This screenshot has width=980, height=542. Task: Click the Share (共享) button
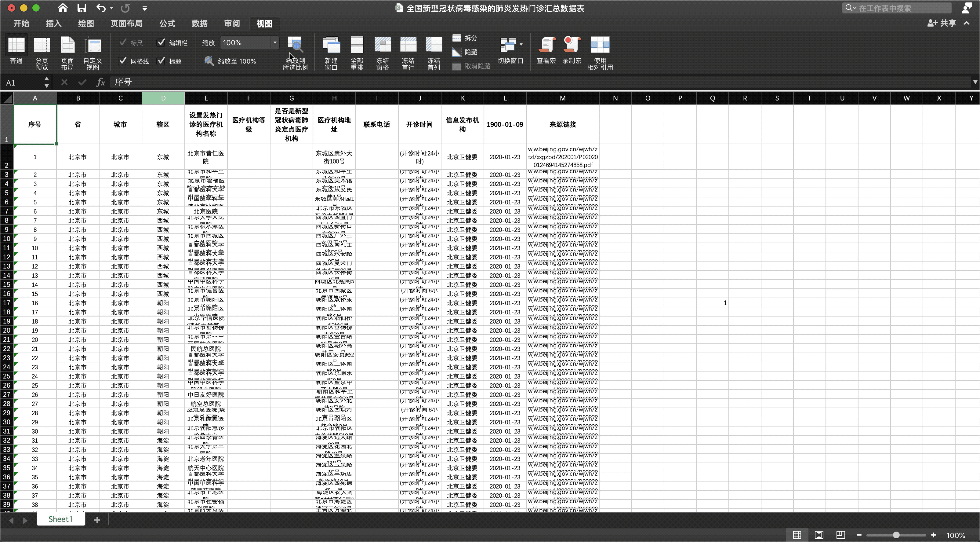[x=942, y=23]
